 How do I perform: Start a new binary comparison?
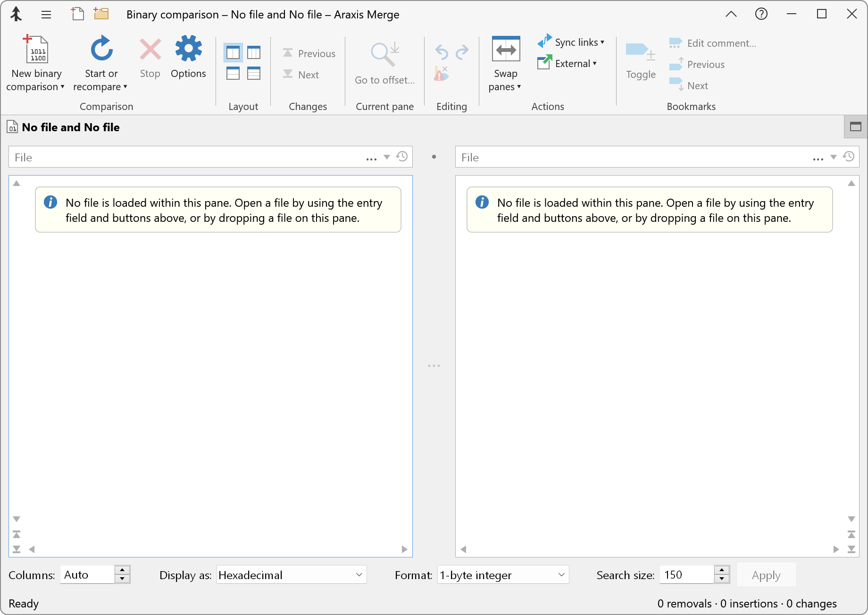click(x=36, y=61)
